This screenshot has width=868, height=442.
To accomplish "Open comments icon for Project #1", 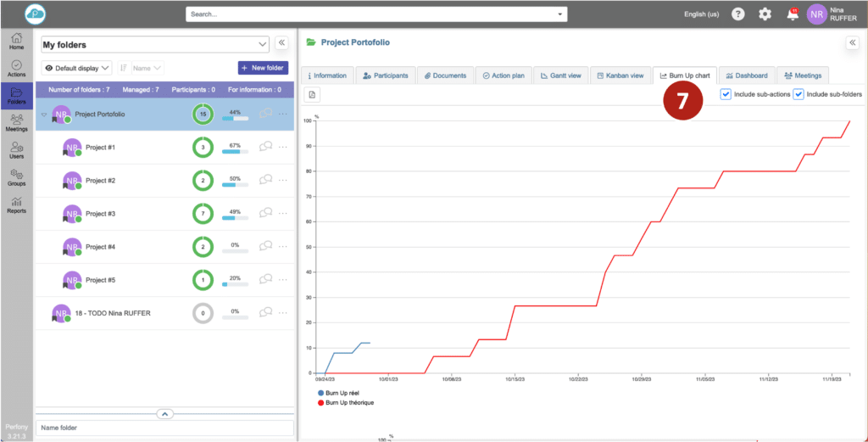I will point(265,147).
